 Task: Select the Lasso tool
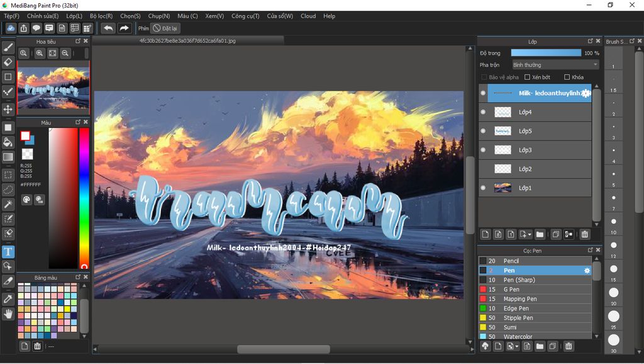tap(8, 190)
